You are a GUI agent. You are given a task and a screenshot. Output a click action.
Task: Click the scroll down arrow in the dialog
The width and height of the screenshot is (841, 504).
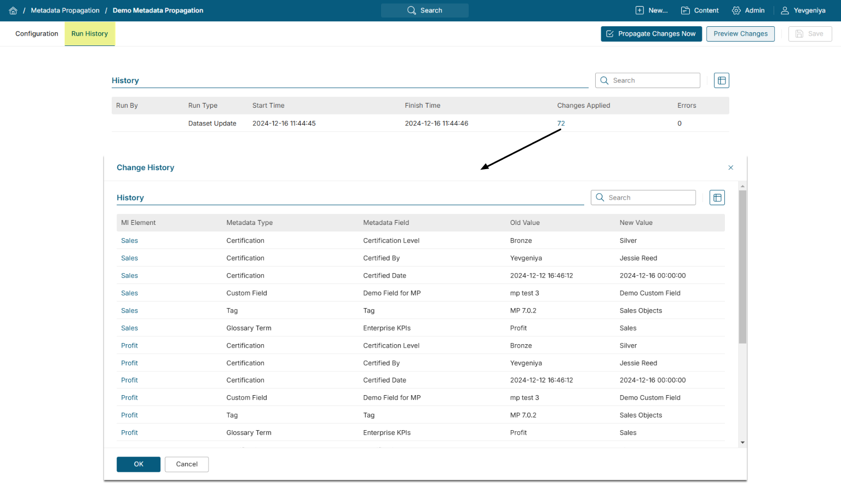tap(742, 442)
